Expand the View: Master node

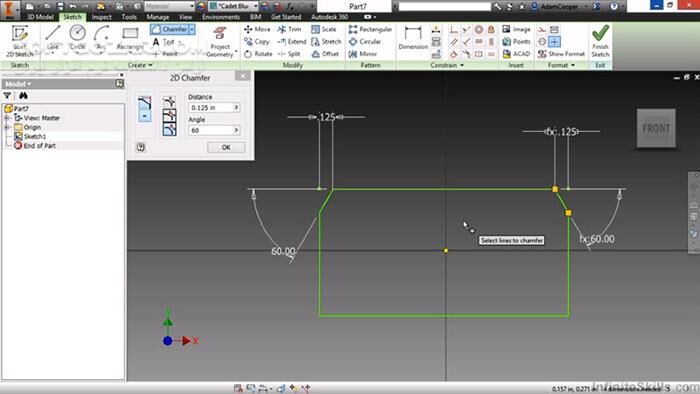pos(7,118)
